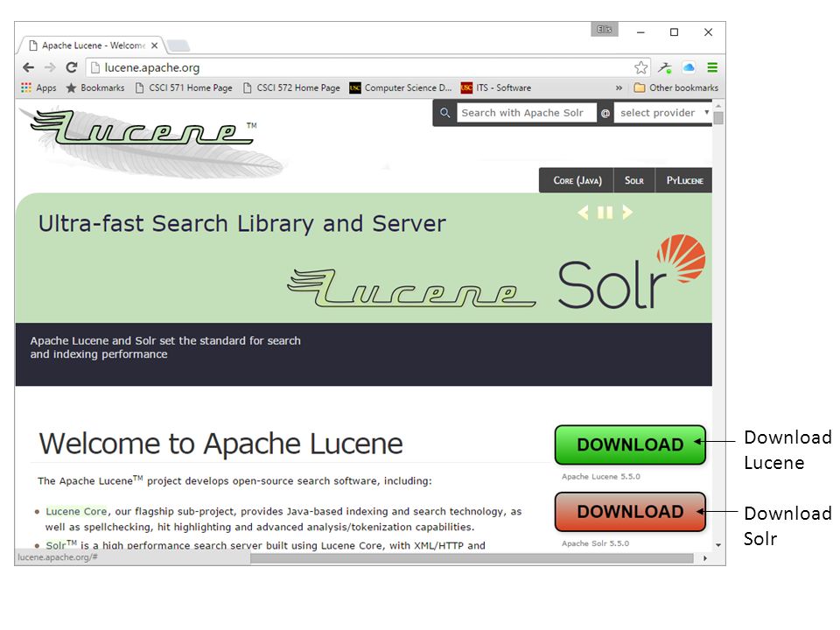The image size is (840, 630).
Task: Open the Solr navigation tab
Action: coord(634,180)
